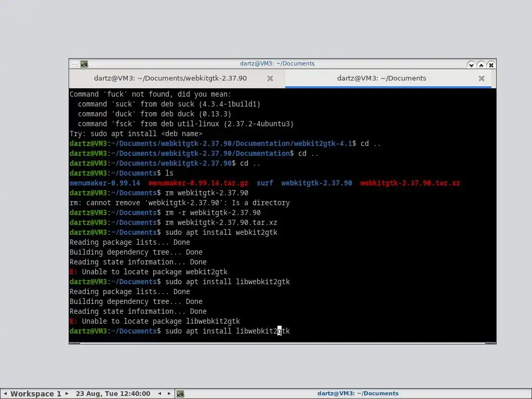Switch to the previous workspace with the left arrow

(x=5, y=394)
